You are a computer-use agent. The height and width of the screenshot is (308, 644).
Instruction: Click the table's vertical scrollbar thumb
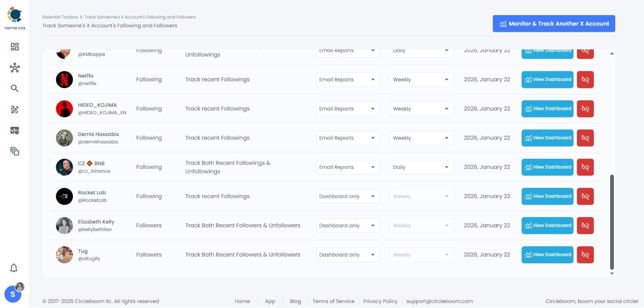pyautogui.click(x=612, y=222)
